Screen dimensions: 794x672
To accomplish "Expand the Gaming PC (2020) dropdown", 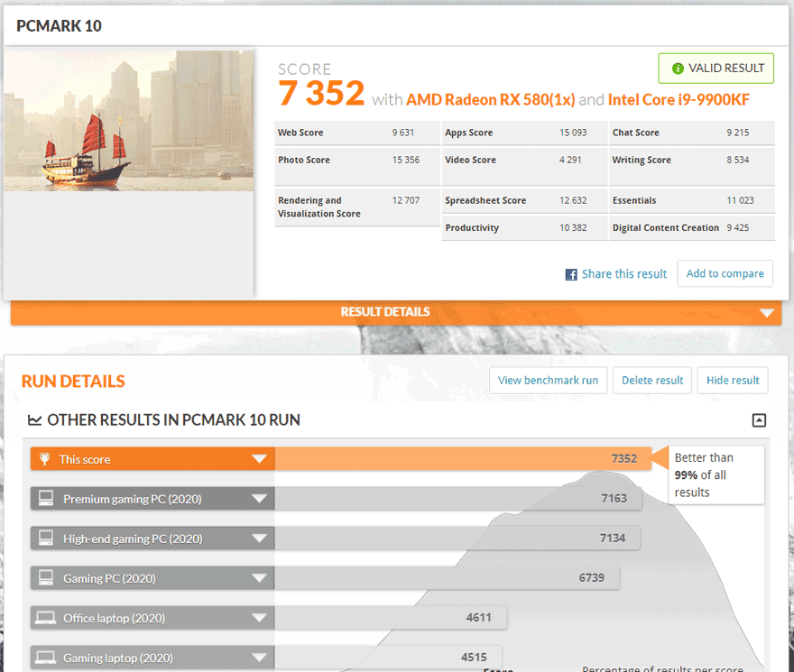I will (x=259, y=578).
